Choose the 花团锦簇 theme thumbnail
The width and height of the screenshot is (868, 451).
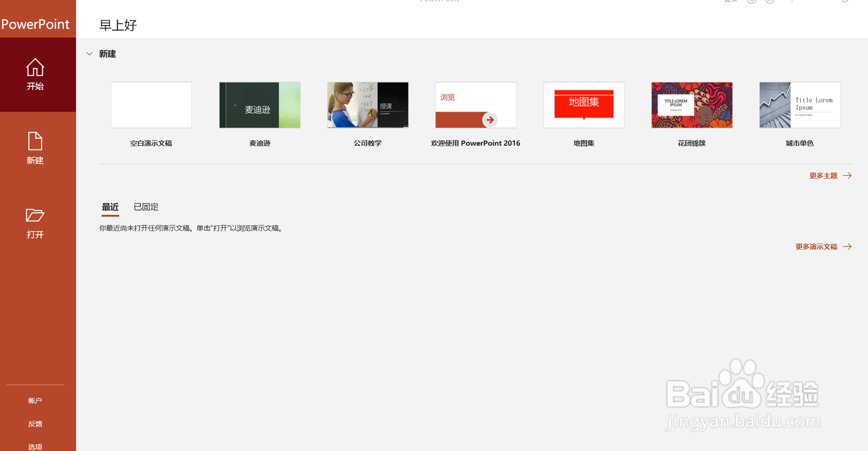692,105
